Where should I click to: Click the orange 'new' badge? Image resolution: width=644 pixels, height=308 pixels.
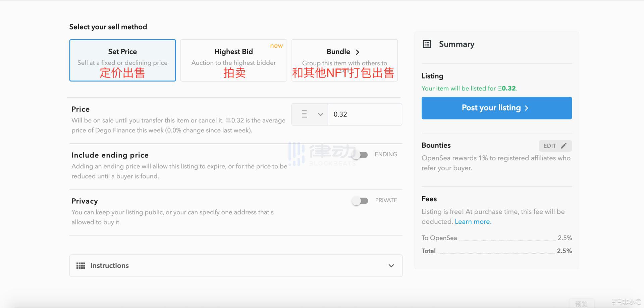coord(276,46)
